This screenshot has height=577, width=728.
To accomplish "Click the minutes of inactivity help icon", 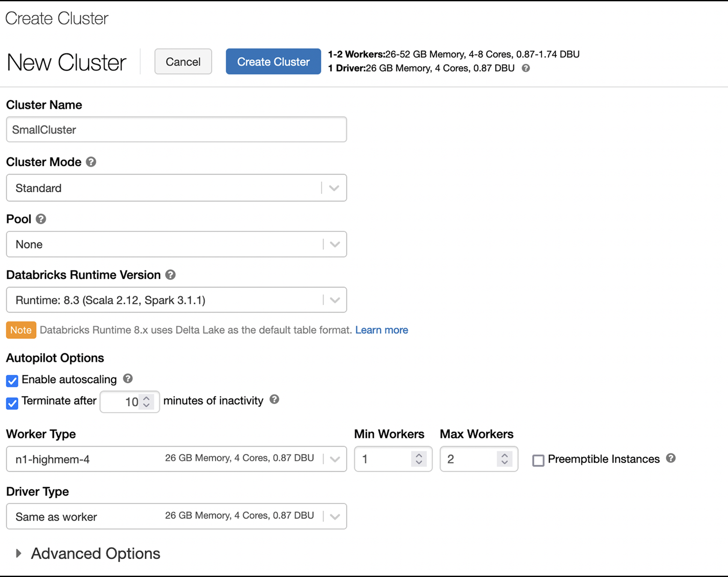I will [x=274, y=399].
